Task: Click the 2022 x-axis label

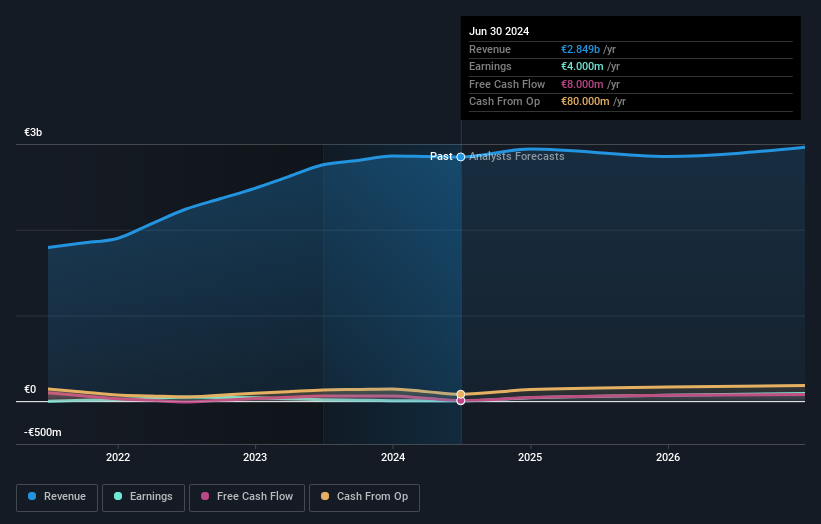Action: tap(118, 457)
